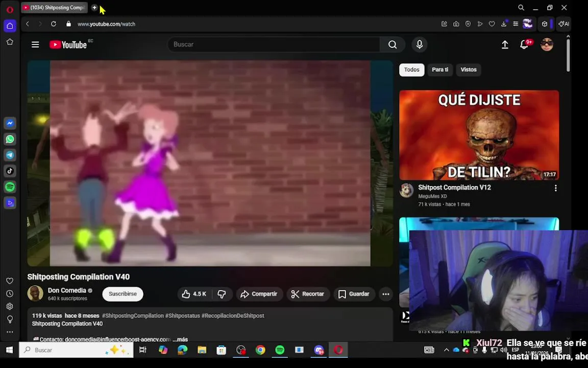The height and width of the screenshot is (368, 588).
Task: Search tabs with magnifier icon in title bar
Action: [x=521, y=8]
